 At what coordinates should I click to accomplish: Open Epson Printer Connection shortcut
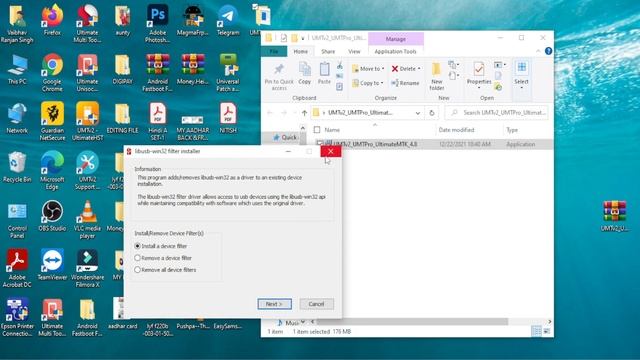click(x=17, y=317)
